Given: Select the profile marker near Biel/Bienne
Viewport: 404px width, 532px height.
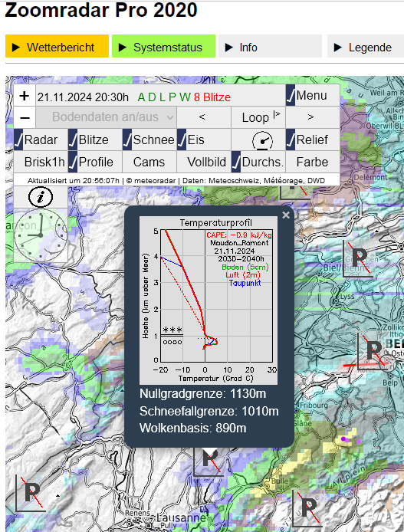Looking at the screenshot, I should (358, 259).
